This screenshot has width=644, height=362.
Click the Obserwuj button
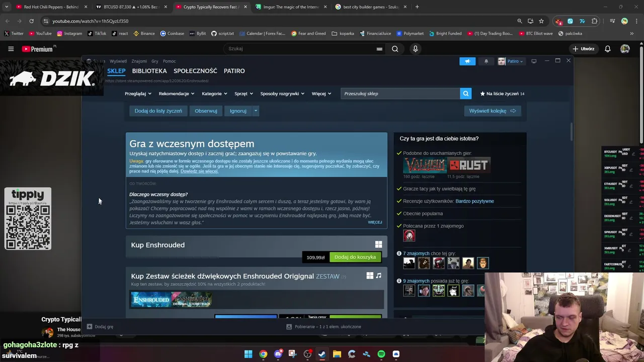(x=206, y=111)
